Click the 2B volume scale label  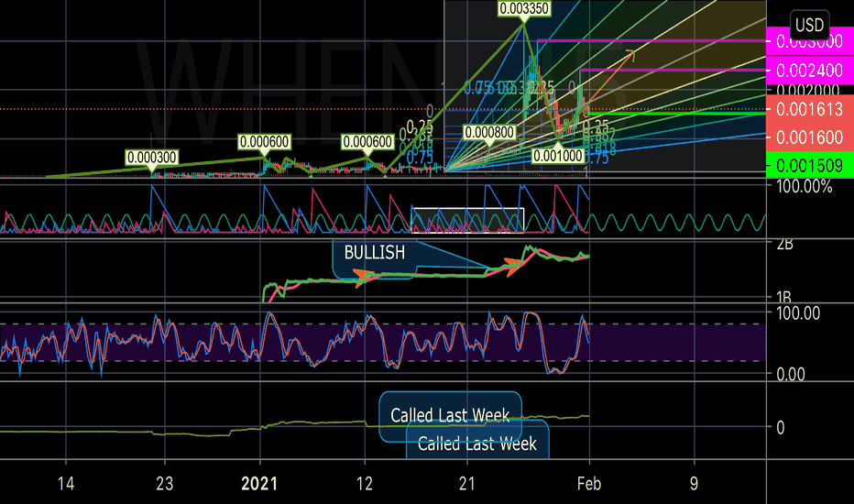click(x=784, y=245)
